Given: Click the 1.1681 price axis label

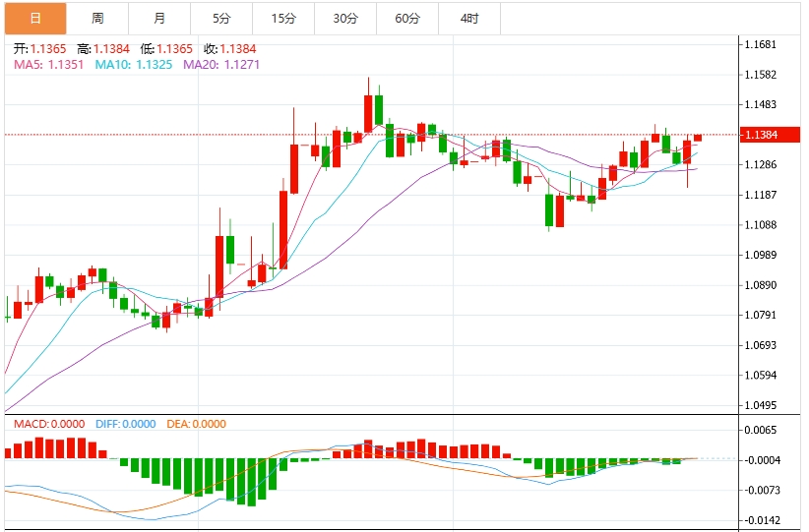Looking at the screenshot, I should (762, 45).
